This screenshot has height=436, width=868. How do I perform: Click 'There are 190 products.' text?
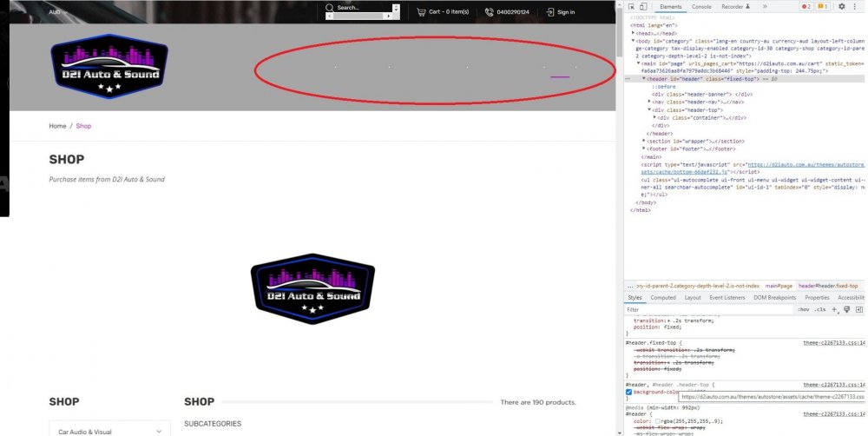[538, 403]
